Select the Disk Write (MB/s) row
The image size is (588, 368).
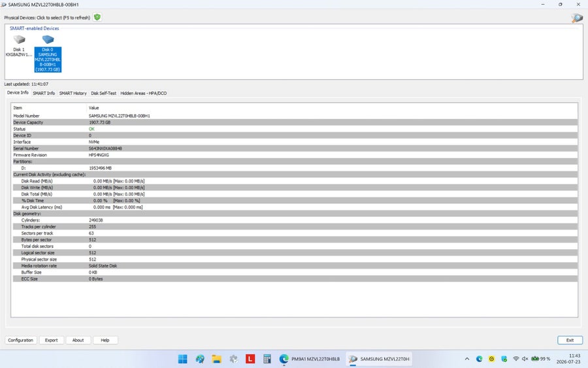coord(295,188)
